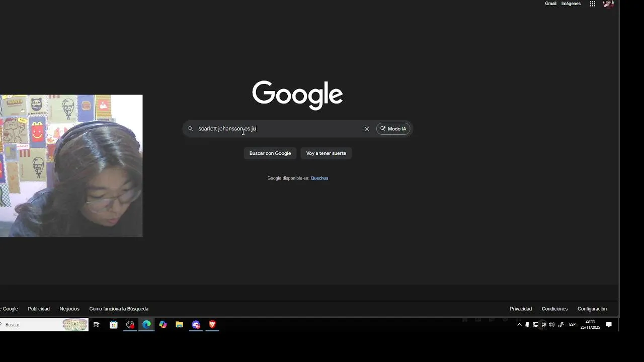This screenshot has height=362, width=644.
Task: Open Task View on taskbar
Action: (97, 325)
